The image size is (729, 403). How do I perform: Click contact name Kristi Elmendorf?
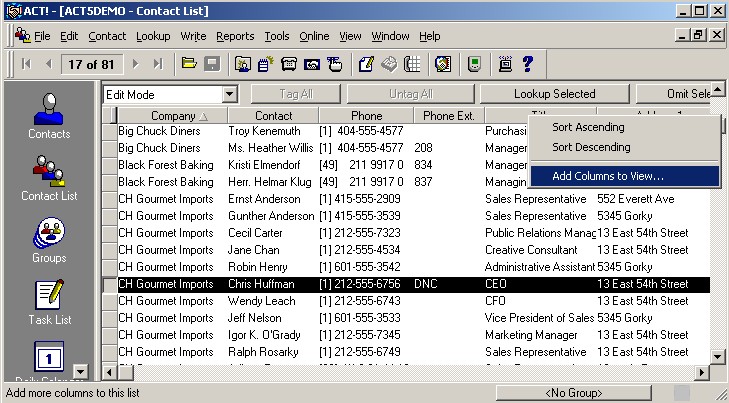(x=264, y=165)
